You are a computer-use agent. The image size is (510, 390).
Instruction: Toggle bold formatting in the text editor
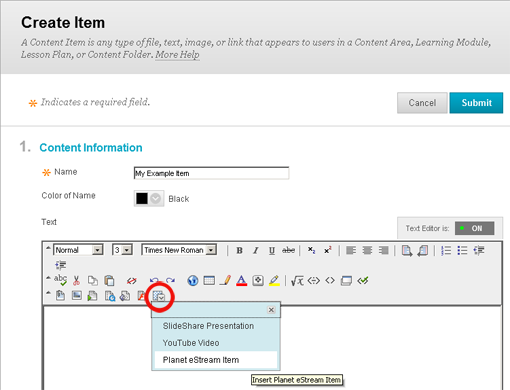click(239, 250)
